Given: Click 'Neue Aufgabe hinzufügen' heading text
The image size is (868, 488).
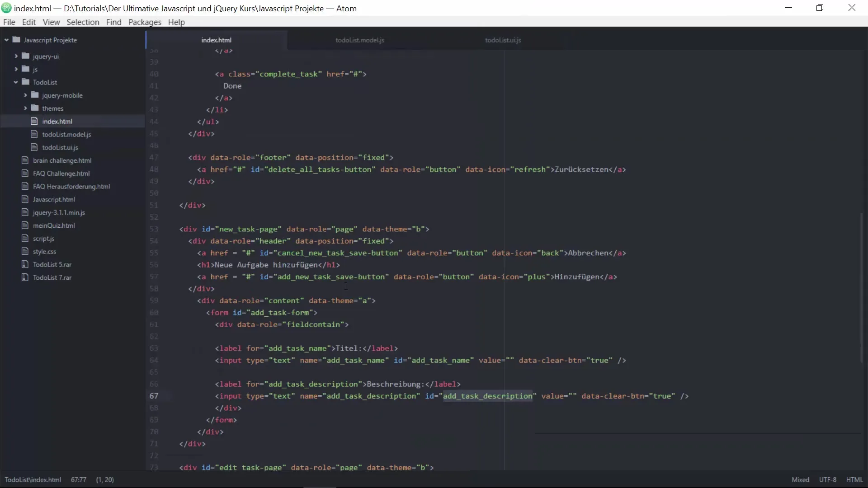Looking at the screenshot, I should [x=266, y=265].
